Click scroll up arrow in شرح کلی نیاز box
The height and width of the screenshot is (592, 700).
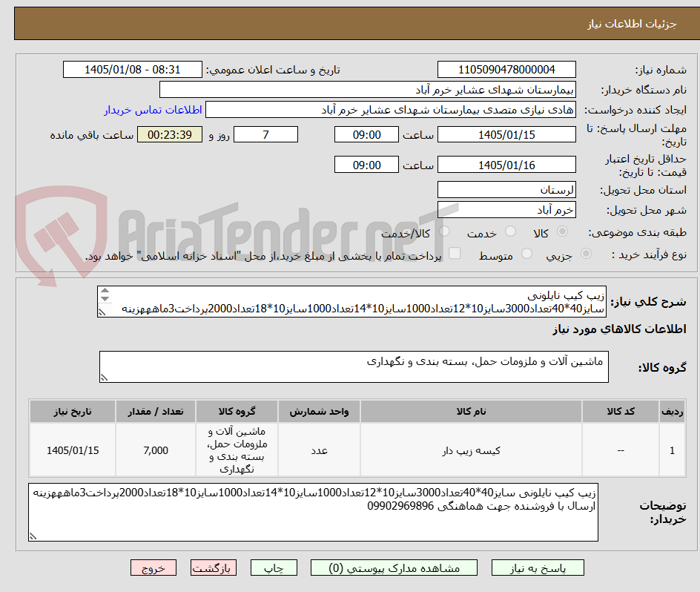point(105,290)
